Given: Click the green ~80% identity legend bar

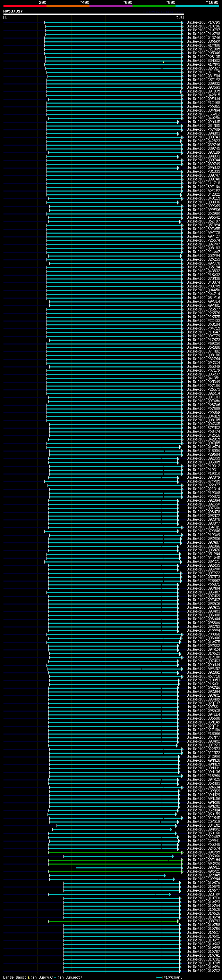Looking at the screenshot, I should coord(154,6).
